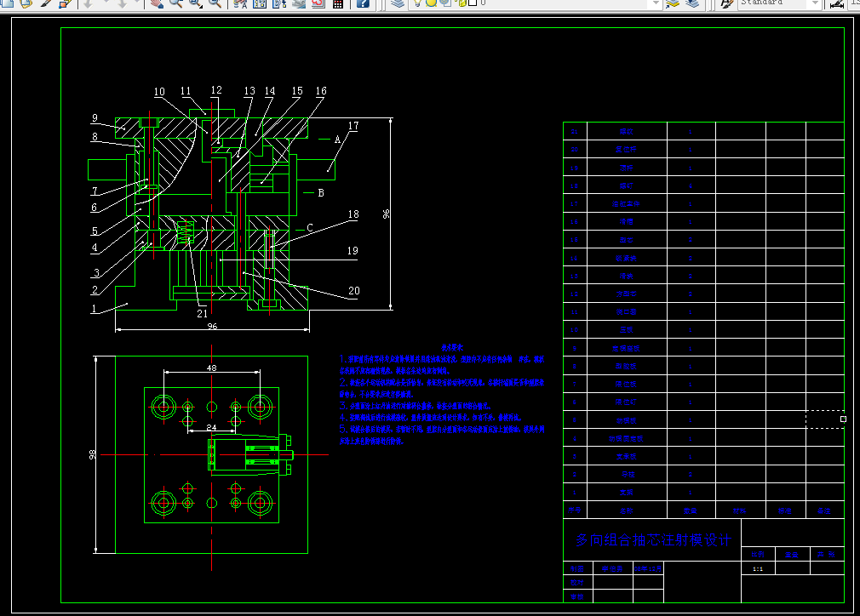860x616 pixels.
Task: Select the section marker letter A
Action: tap(337, 140)
